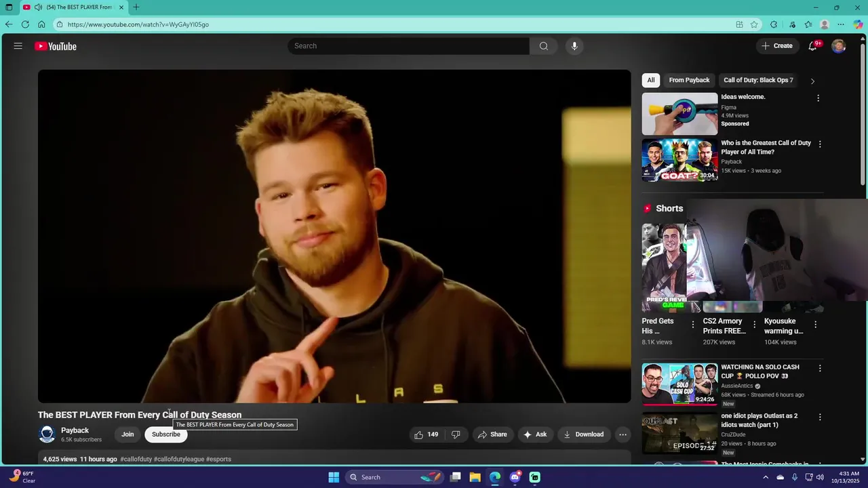Open the YouTube account avatar menu
The image size is (868, 488).
click(x=839, y=46)
